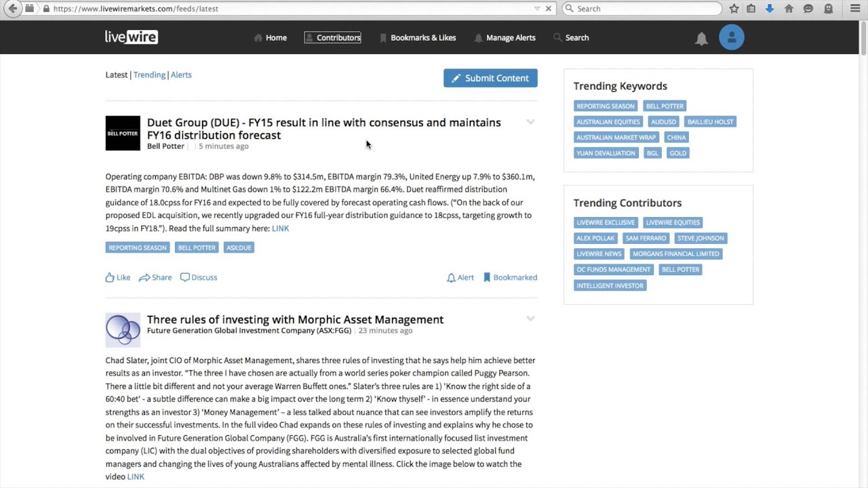The width and height of the screenshot is (868, 488).
Task: Toggle Bookmarked on Duet Group post
Action: click(510, 277)
